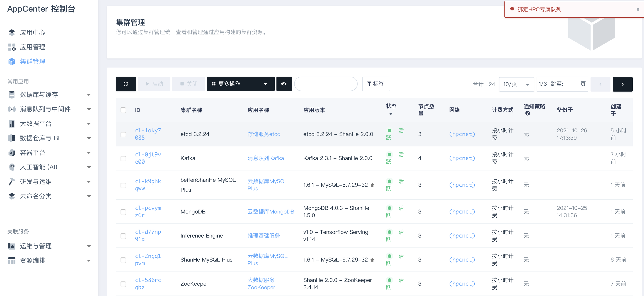Select the 集群管理 cube icon
The image size is (644, 296).
tap(12, 61)
